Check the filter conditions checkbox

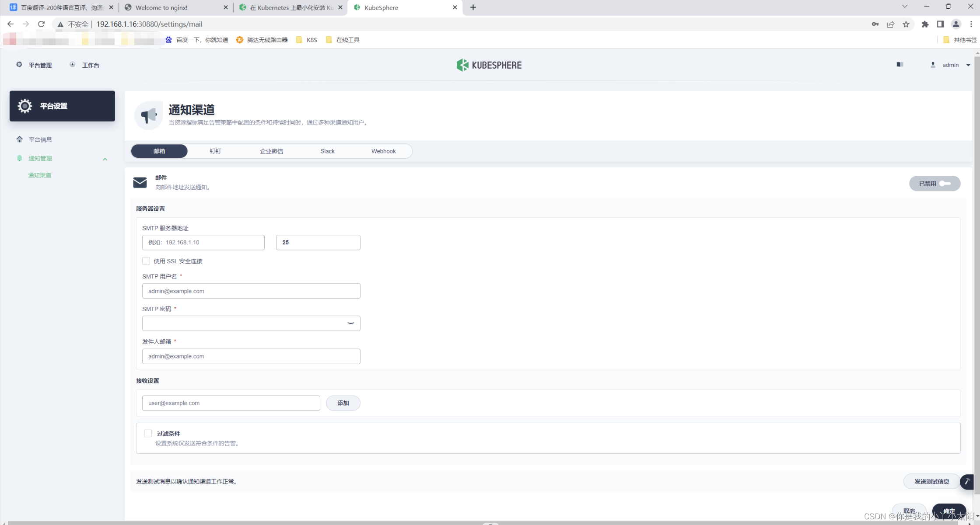pos(148,433)
